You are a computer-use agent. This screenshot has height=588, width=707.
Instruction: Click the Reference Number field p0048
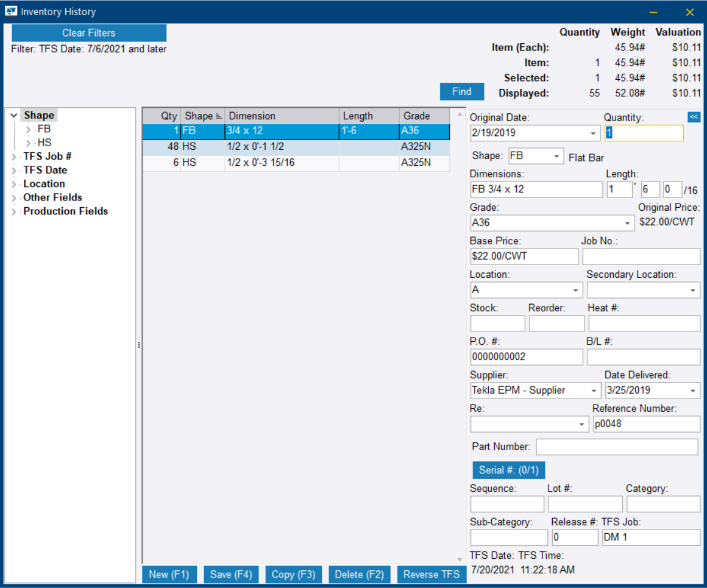click(x=646, y=424)
